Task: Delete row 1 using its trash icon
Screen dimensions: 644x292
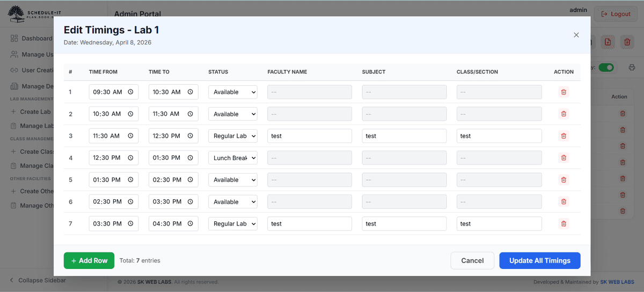Action: pyautogui.click(x=563, y=92)
